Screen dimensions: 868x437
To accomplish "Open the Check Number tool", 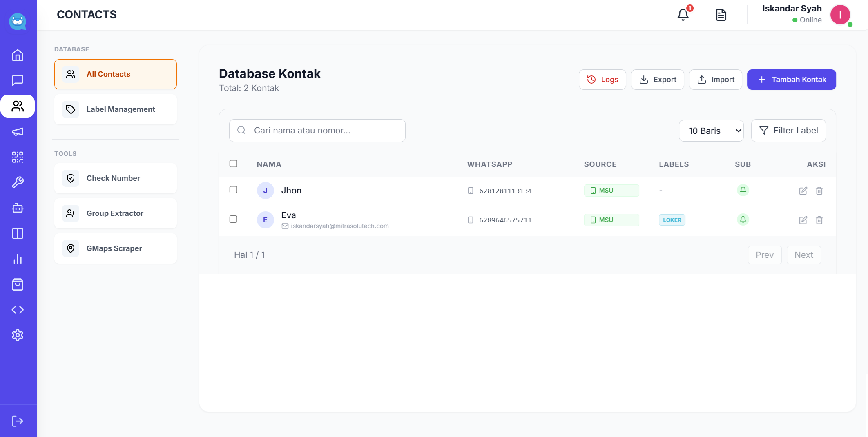I will coord(116,178).
